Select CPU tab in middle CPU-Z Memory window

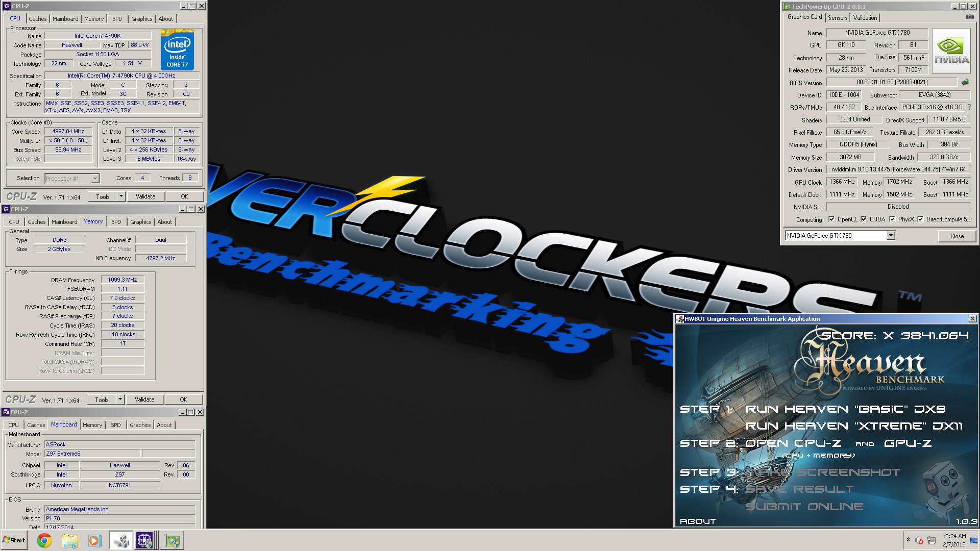[x=14, y=222]
